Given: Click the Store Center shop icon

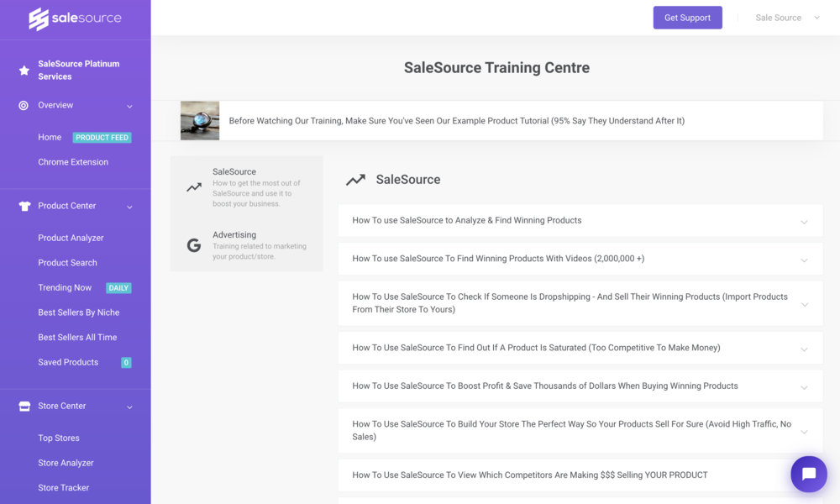Looking at the screenshot, I should [24, 407].
